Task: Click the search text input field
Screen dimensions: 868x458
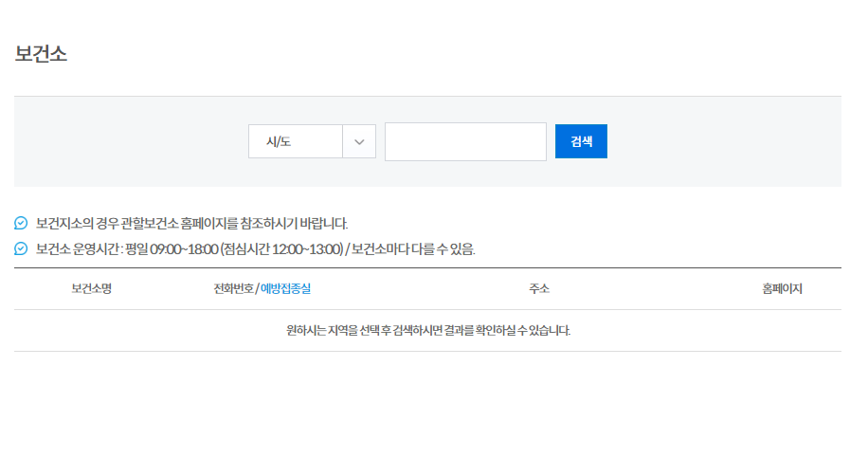Action: (x=465, y=142)
